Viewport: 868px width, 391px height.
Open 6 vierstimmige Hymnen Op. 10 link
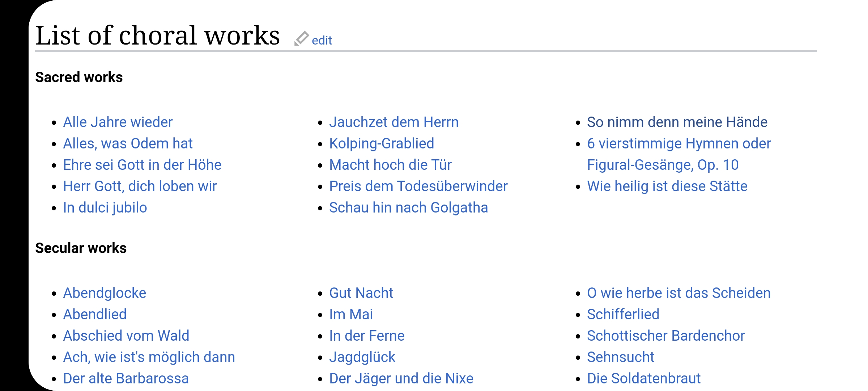(679, 154)
